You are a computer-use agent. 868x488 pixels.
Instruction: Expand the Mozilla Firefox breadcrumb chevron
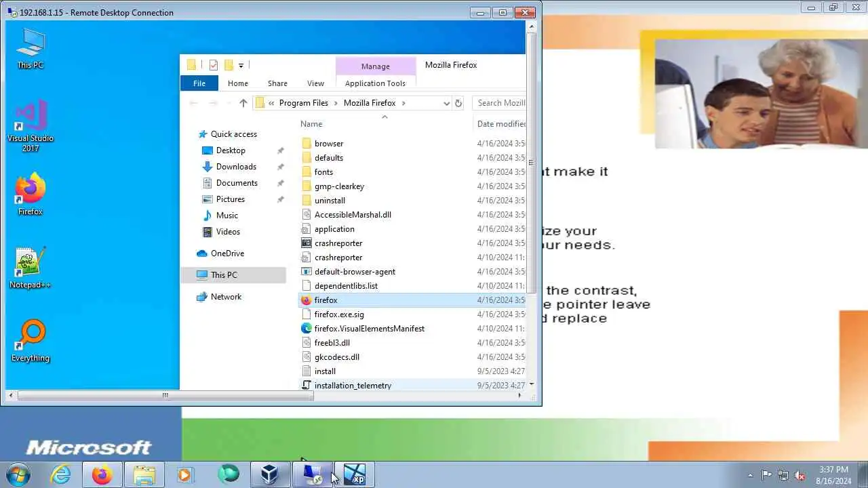[x=403, y=103]
